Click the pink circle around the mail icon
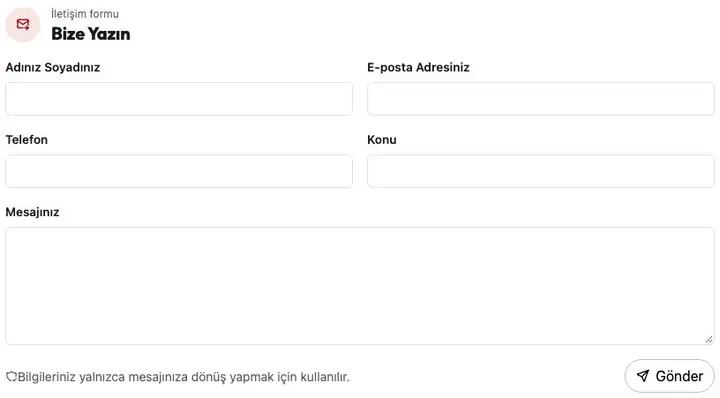 click(x=23, y=24)
